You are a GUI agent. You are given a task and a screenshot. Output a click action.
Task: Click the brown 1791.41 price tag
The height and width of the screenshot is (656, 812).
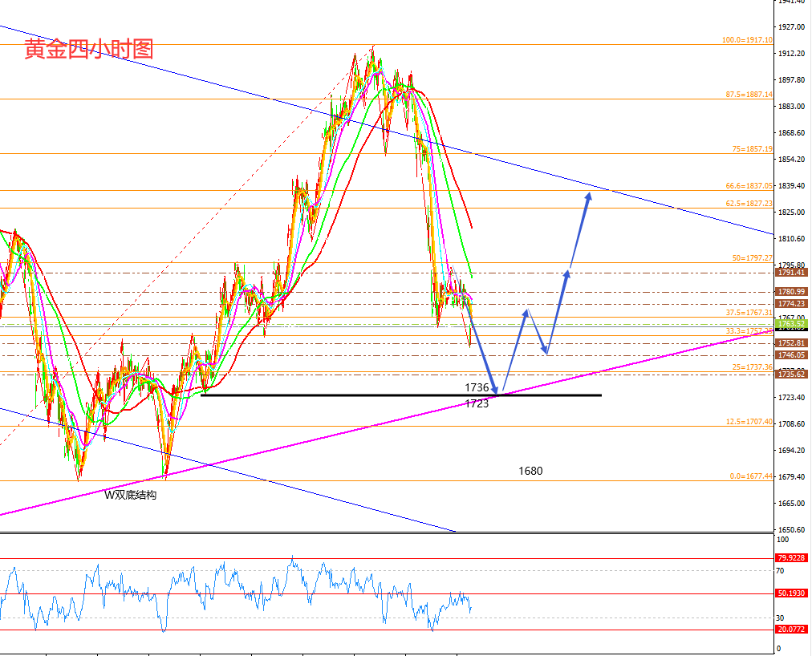pos(790,273)
